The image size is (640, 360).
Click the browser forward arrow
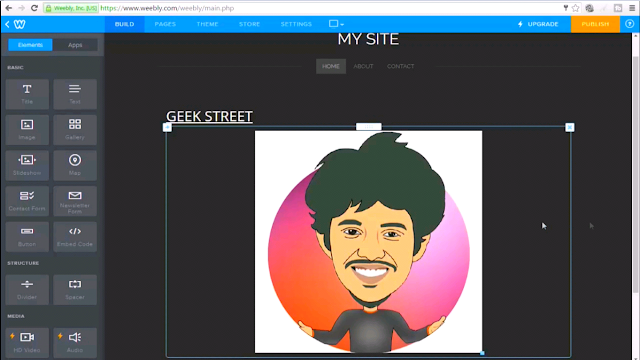pyautogui.click(x=21, y=8)
